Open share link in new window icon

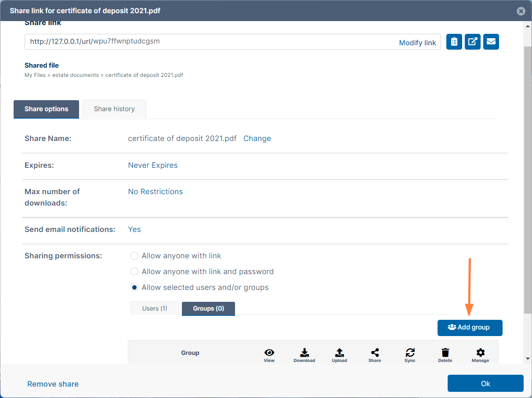(x=472, y=42)
